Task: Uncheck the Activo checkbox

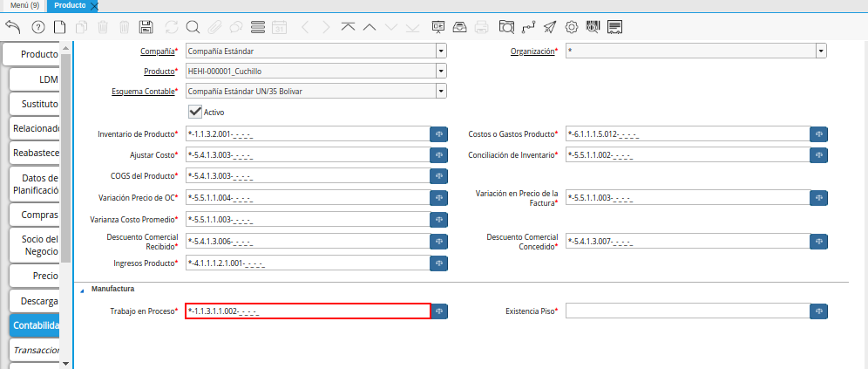Action: [195, 112]
